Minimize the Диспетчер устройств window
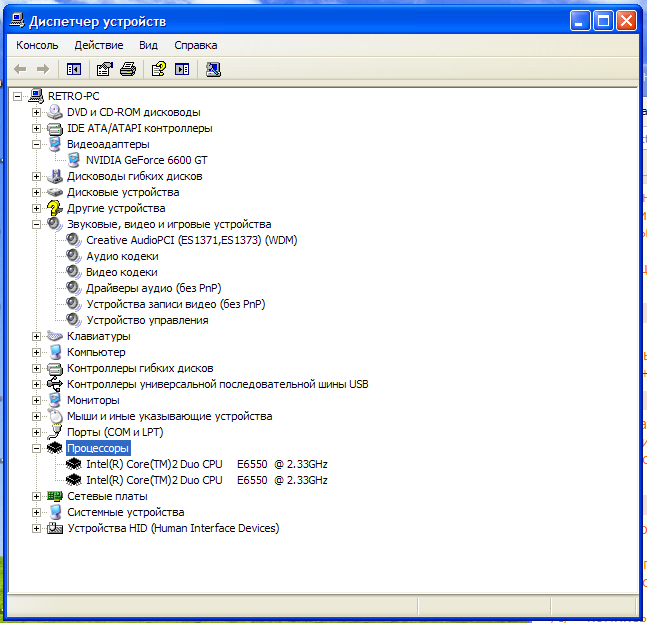 click(x=580, y=21)
